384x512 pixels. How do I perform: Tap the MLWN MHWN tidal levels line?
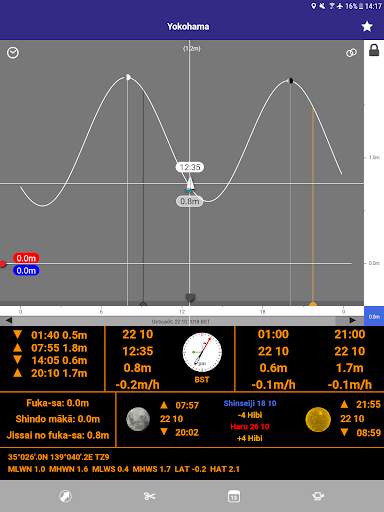pos(124,469)
